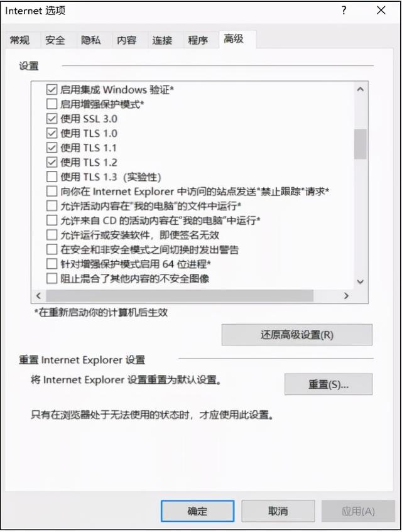Click the 确定 button

[197, 511]
